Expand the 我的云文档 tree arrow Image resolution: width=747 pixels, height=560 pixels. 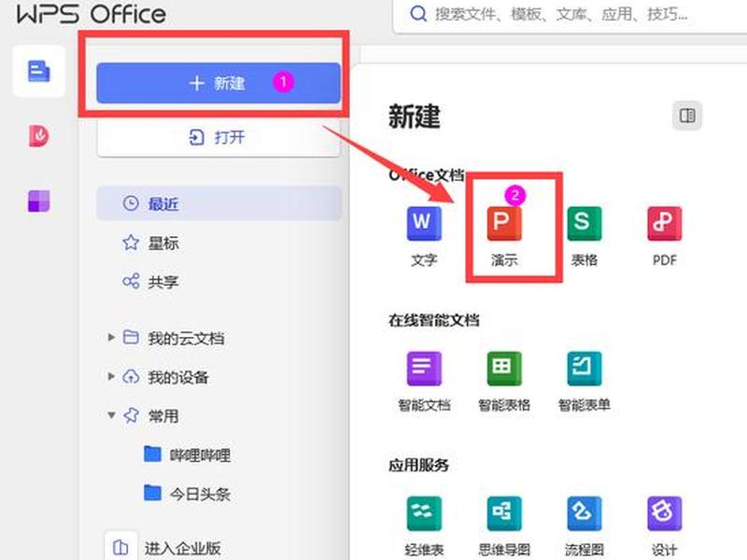[x=111, y=338]
